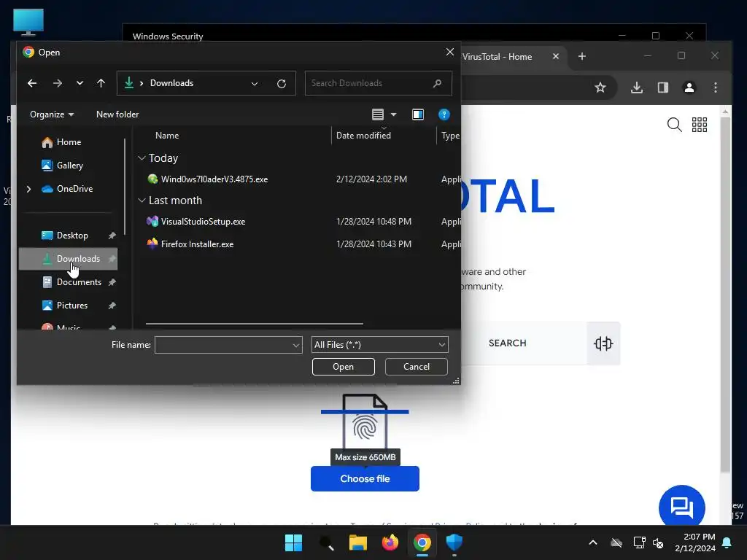Screen dimensions: 747x560
Task: Open VirusTotal apps grid icon
Action: point(700,125)
